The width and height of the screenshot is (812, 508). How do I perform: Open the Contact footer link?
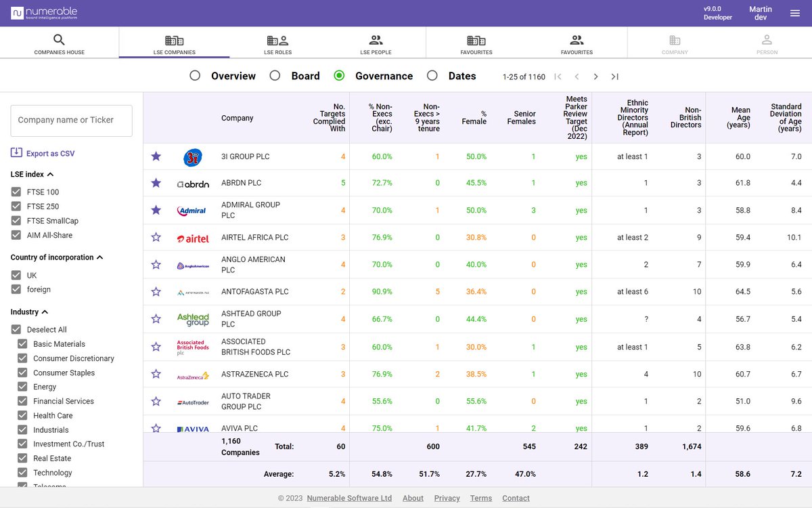[x=516, y=498]
